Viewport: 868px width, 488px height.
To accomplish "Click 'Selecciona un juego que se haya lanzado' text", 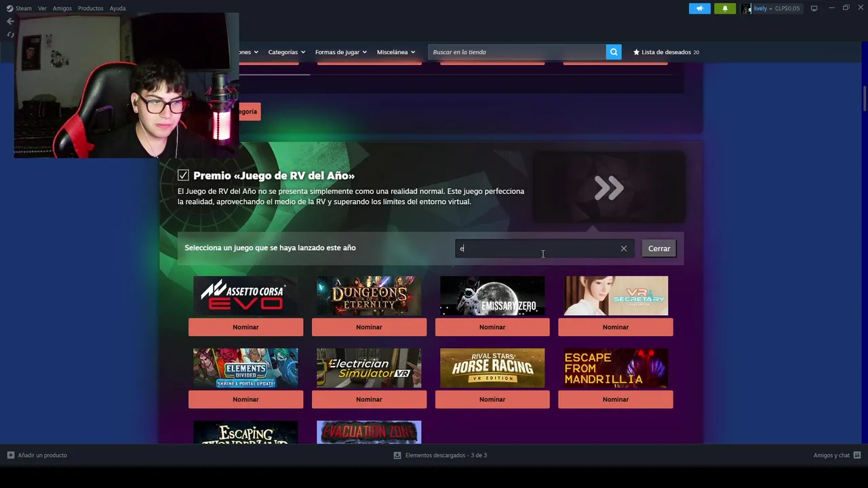I will [270, 248].
